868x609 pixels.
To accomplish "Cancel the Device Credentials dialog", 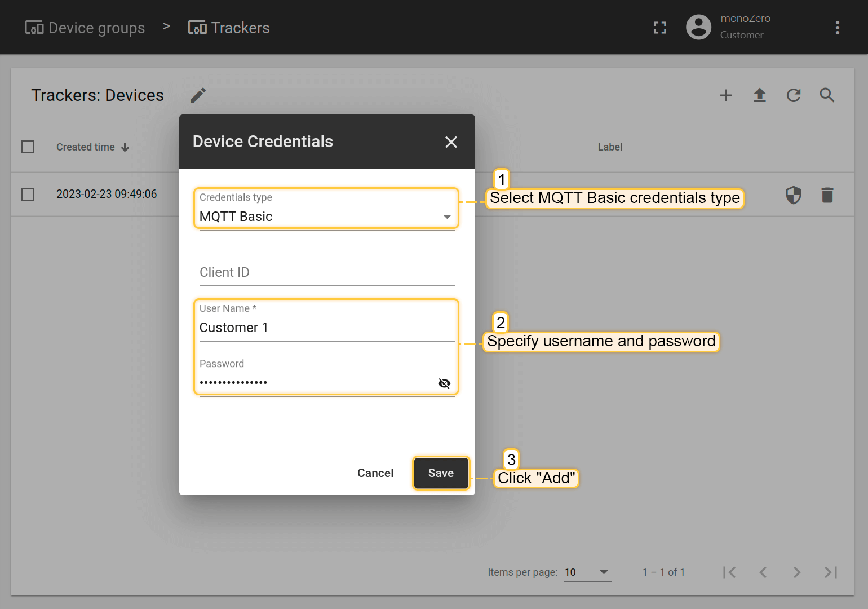I will pos(375,473).
